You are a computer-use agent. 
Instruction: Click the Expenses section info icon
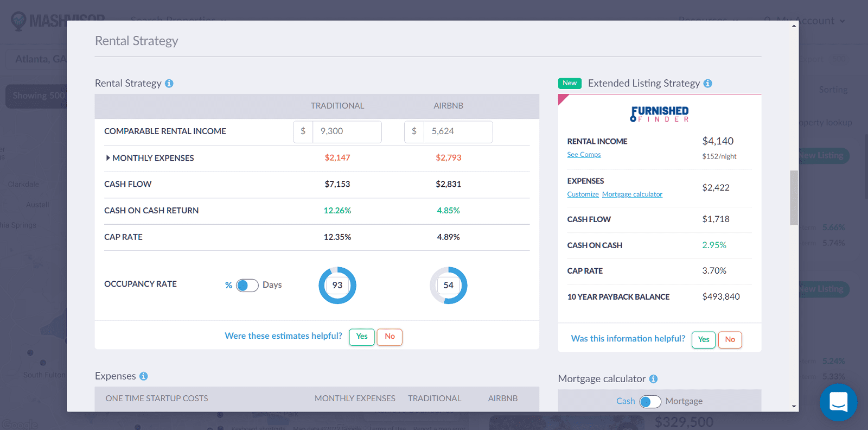(x=144, y=376)
